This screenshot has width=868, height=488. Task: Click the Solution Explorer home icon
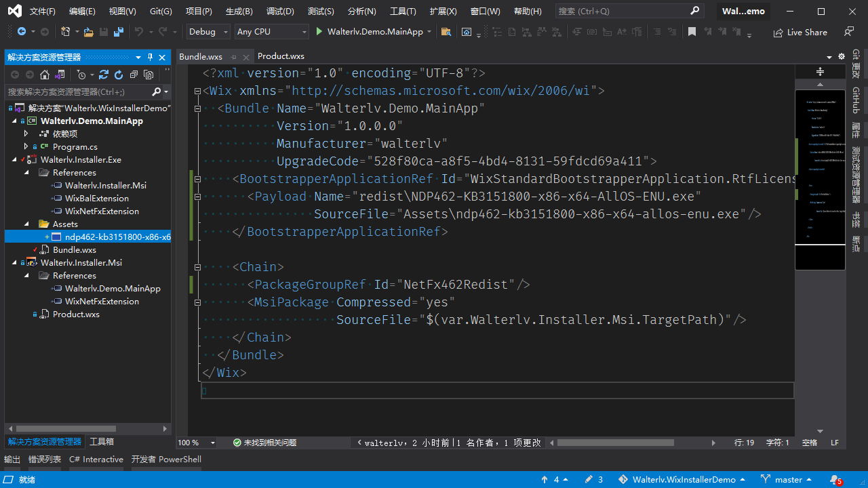click(x=45, y=75)
